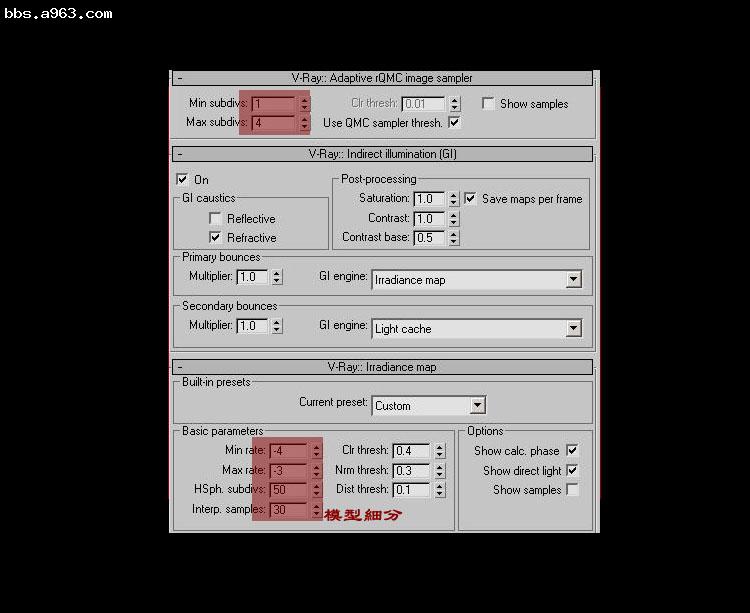Image resolution: width=750 pixels, height=613 pixels.
Task: Collapse the Adaptive rQMC image sampler rollout
Action: (382, 78)
